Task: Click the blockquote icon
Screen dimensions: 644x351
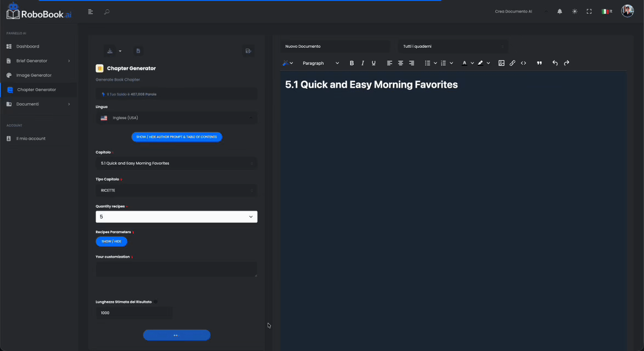Action: 539,63
